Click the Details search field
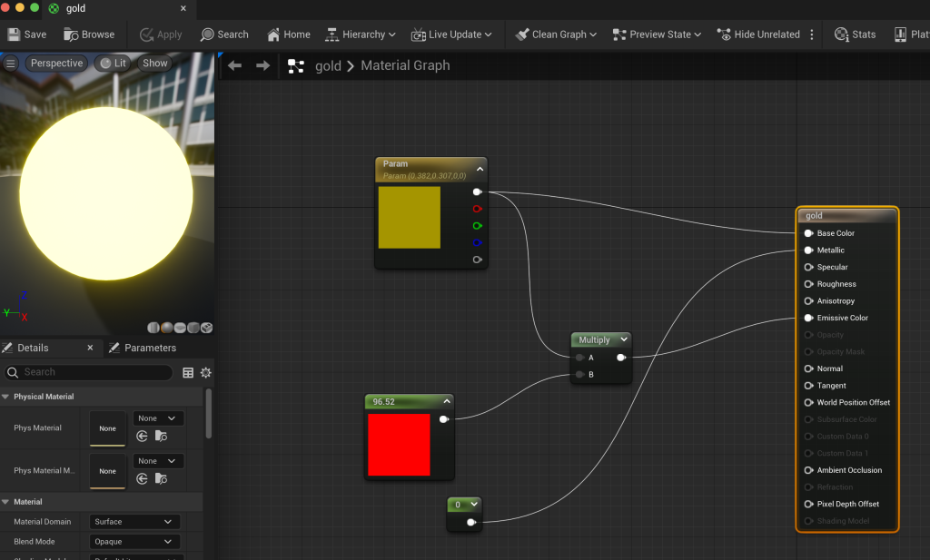The height and width of the screenshot is (560, 930). [91, 372]
